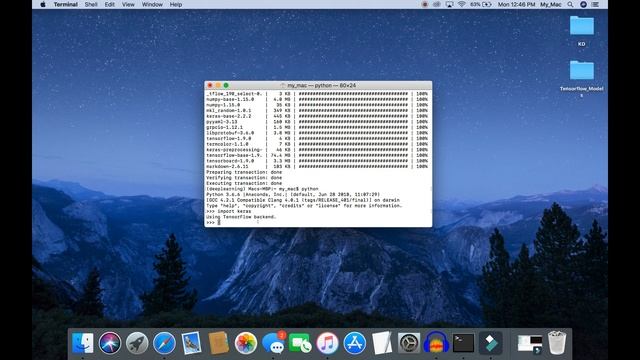Click the tensorflow-base-1.9 progress bar
The height and width of the screenshot is (360, 640).
(x=353, y=156)
